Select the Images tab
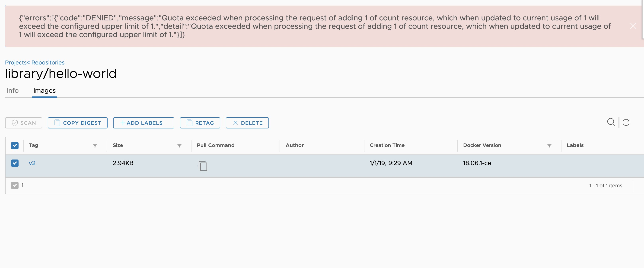 [x=44, y=90]
